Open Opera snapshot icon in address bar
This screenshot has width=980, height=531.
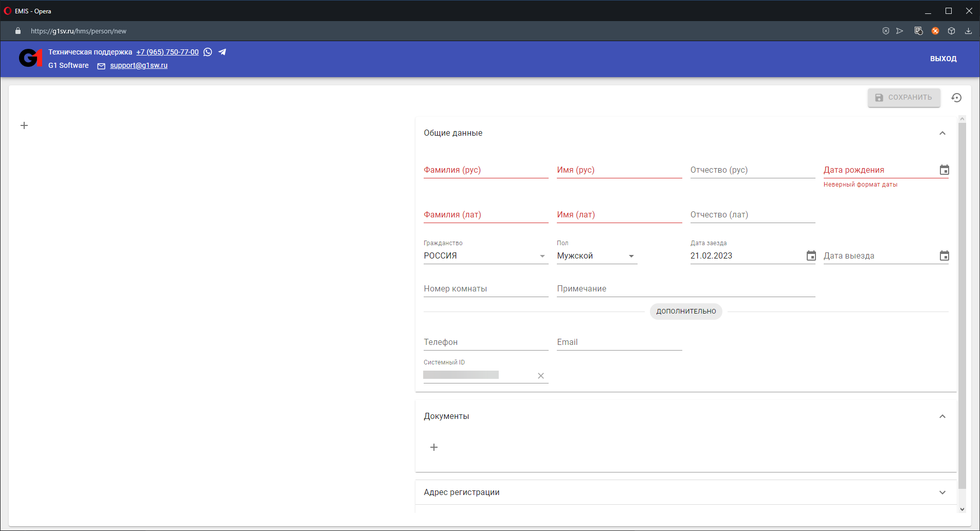point(919,31)
